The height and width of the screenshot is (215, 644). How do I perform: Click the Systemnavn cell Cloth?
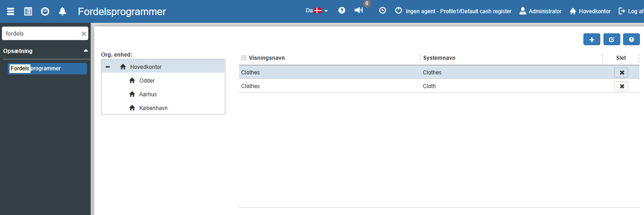click(429, 86)
